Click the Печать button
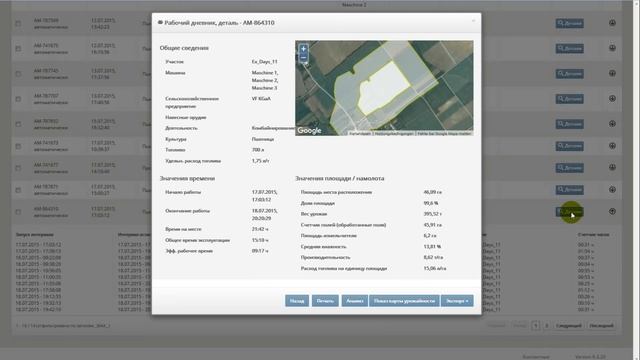The image size is (640, 360). click(x=325, y=301)
